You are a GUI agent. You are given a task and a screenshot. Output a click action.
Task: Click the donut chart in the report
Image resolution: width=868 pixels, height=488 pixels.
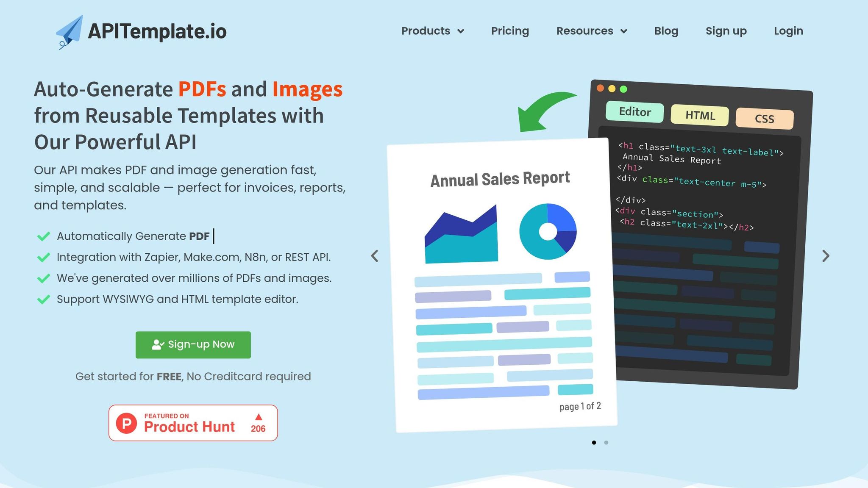coord(548,231)
